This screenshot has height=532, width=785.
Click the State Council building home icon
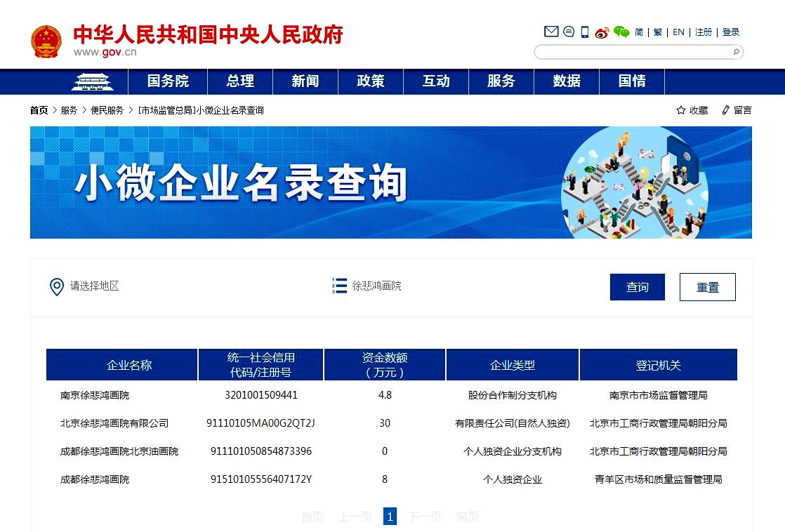pos(92,81)
